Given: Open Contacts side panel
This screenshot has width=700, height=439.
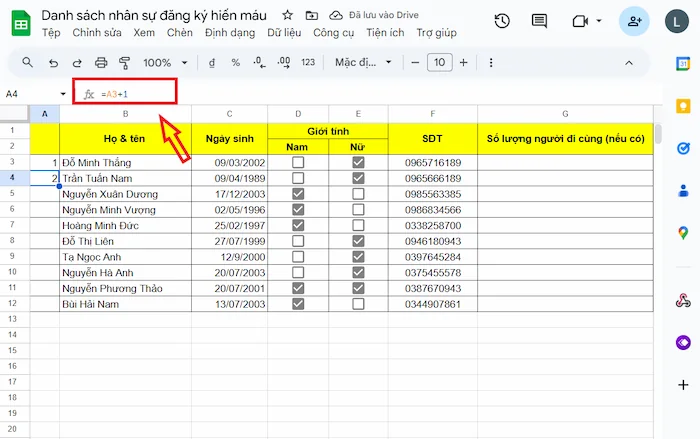Looking at the screenshot, I should point(683,191).
